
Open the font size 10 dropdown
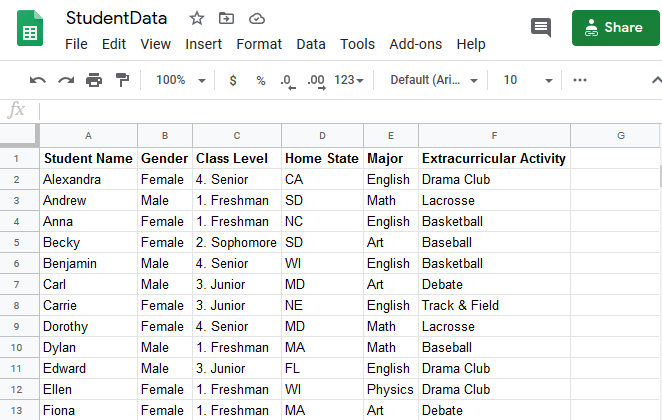528,80
